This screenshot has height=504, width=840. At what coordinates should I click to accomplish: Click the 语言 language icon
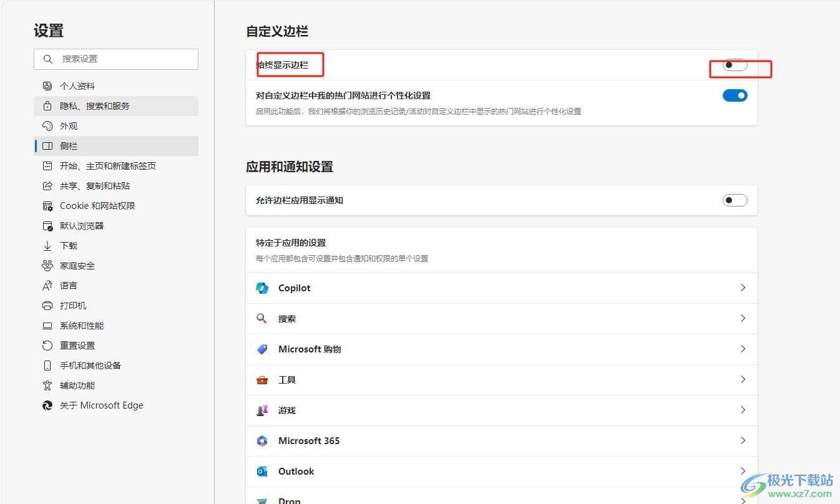click(47, 286)
